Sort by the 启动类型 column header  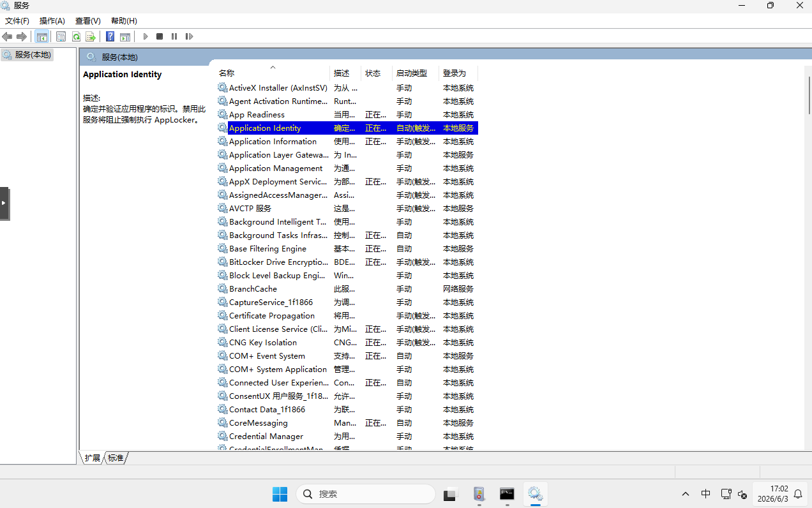(x=416, y=73)
